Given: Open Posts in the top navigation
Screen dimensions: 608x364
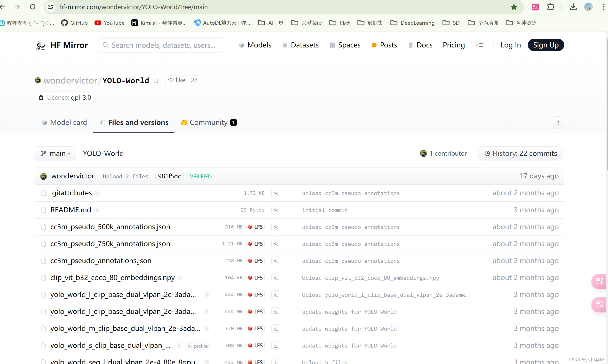Looking at the screenshot, I should [x=384, y=45].
